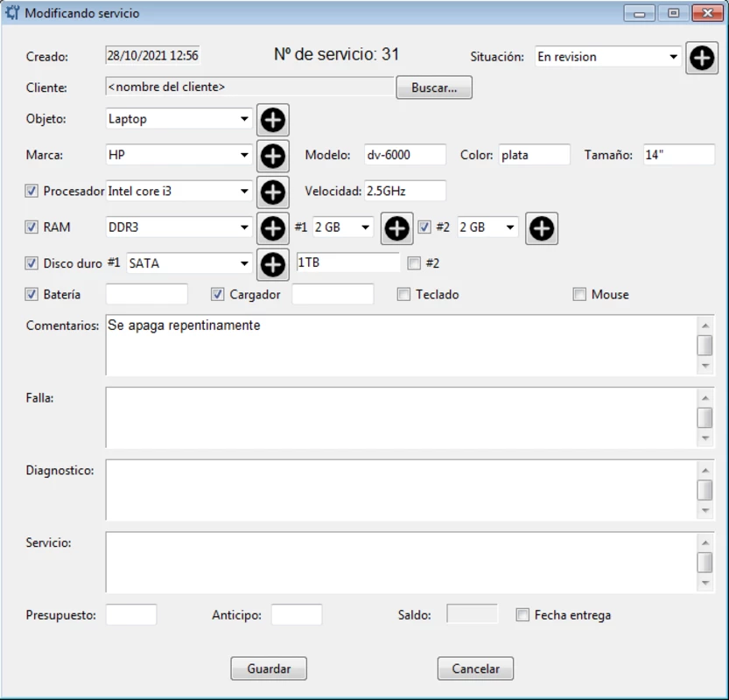Click the Anticipo input field
Image resolution: width=729 pixels, height=700 pixels.
[297, 614]
